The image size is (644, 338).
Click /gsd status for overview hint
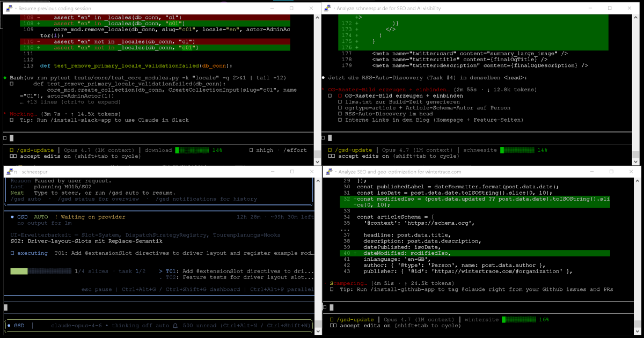[x=98, y=199]
